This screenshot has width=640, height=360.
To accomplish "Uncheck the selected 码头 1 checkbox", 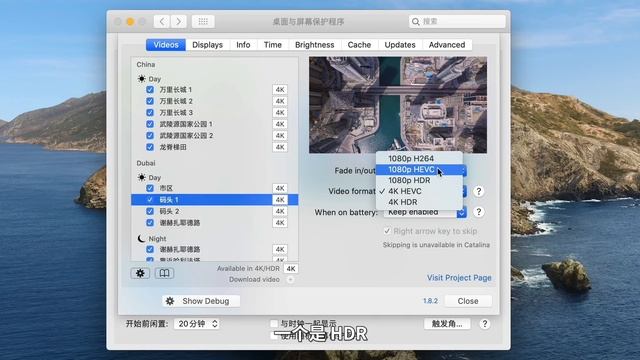I will pyautogui.click(x=150, y=200).
